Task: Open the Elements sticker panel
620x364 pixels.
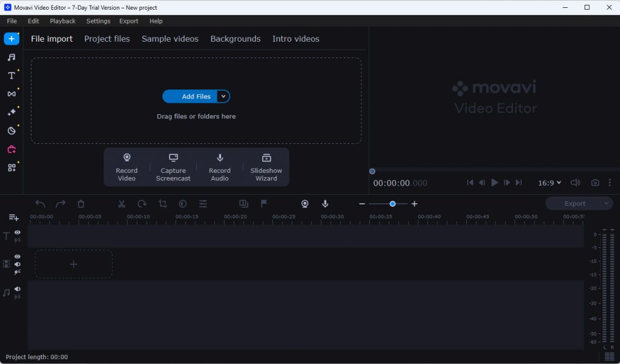Action: 12,131
